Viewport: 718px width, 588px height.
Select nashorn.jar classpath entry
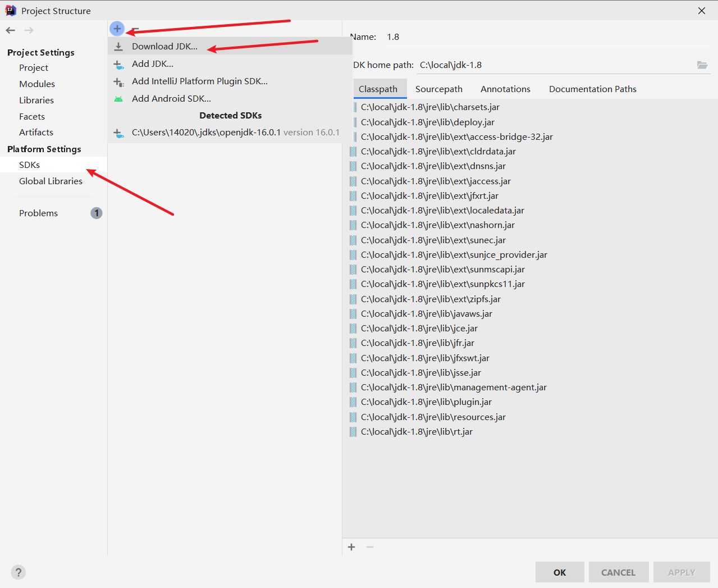[x=438, y=225]
